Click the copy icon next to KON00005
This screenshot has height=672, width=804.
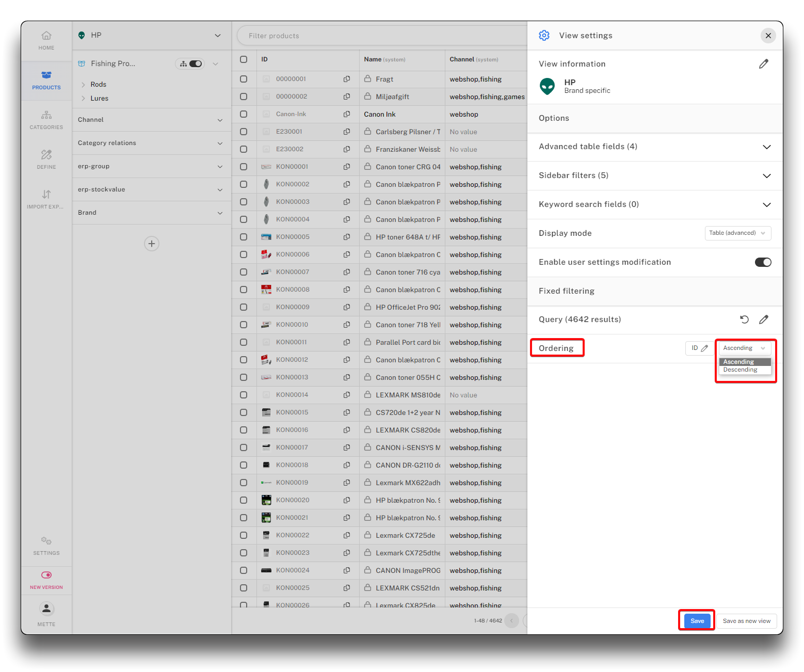point(347,237)
